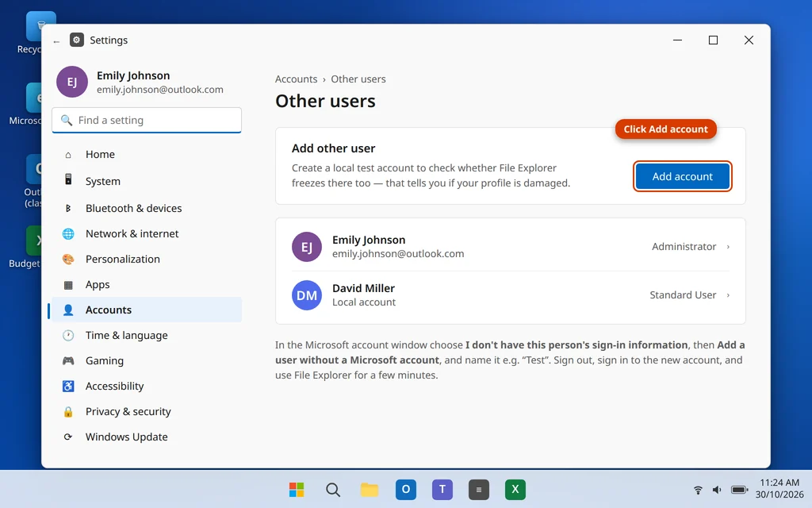This screenshot has width=812, height=508.
Task: Maximize the Settings window
Action: pos(713,40)
